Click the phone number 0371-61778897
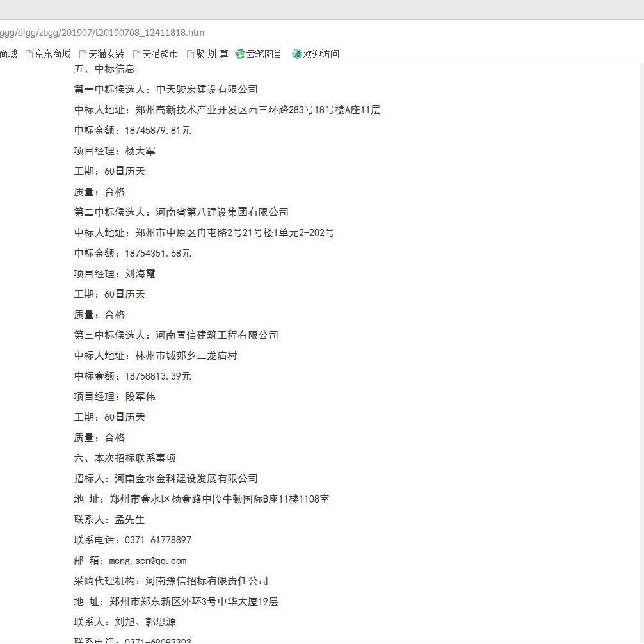644x644 pixels. (158, 540)
